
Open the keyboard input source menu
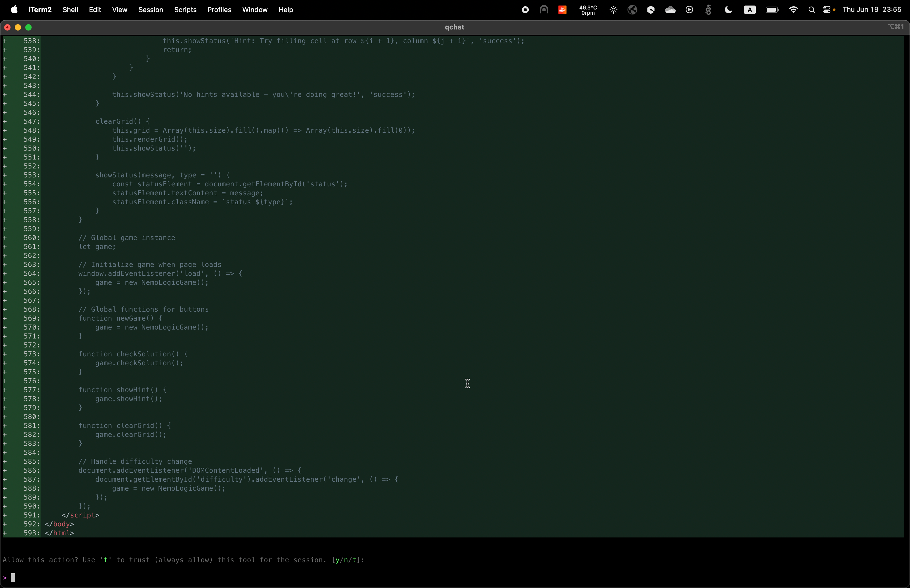[x=750, y=10]
